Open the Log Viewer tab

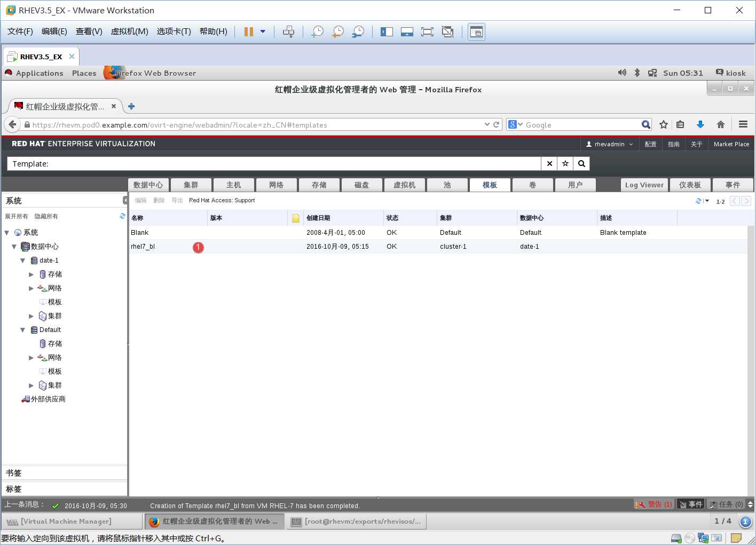pyautogui.click(x=644, y=185)
